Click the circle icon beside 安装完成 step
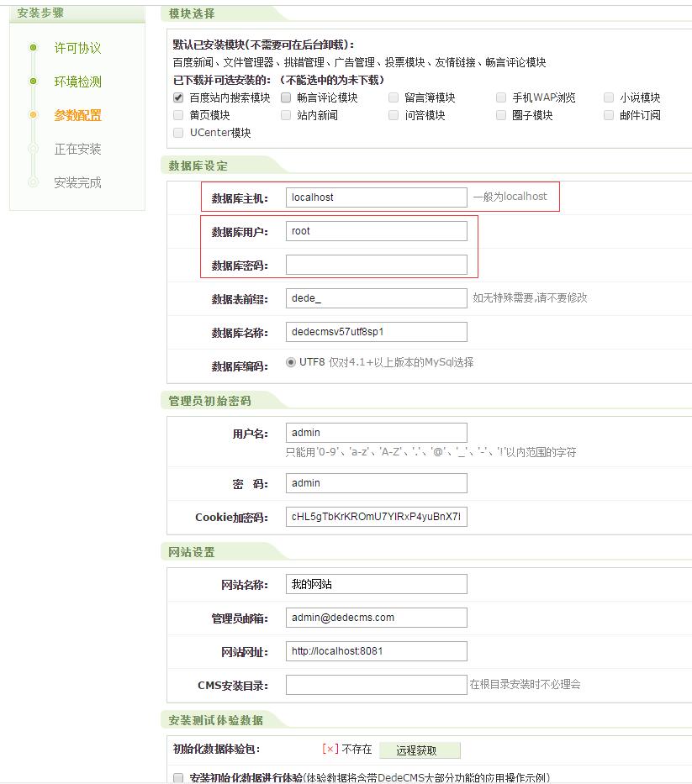 [33, 181]
